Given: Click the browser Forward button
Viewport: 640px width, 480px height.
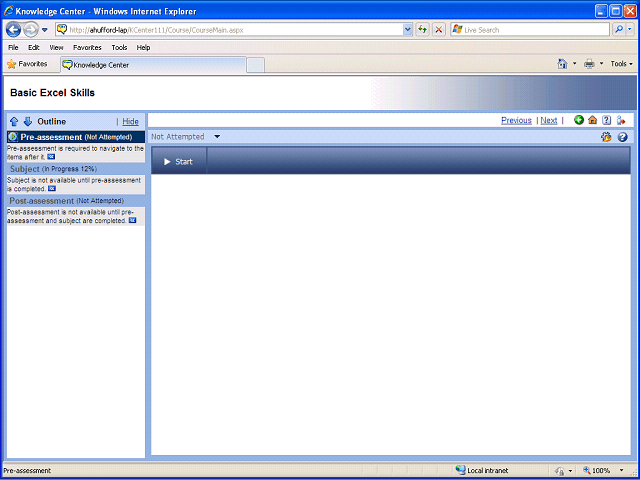Looking at the screenshot, I should 30,29.
